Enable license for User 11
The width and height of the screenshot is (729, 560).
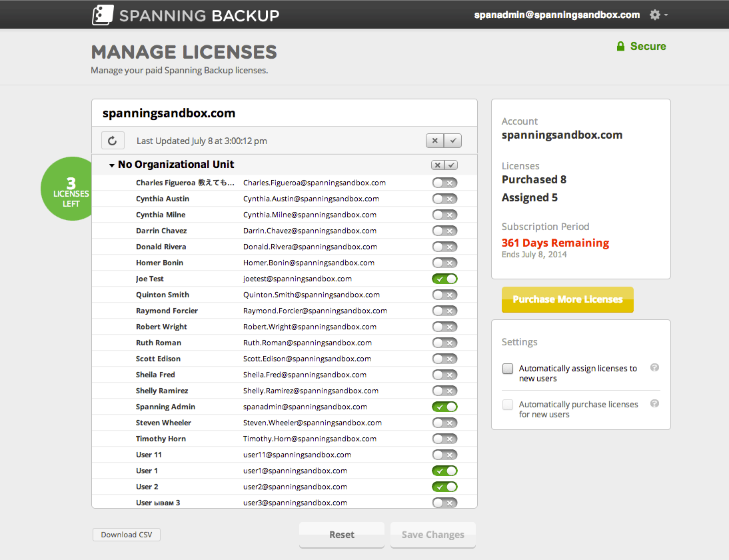pyautogui.click(x=444, y=455)
